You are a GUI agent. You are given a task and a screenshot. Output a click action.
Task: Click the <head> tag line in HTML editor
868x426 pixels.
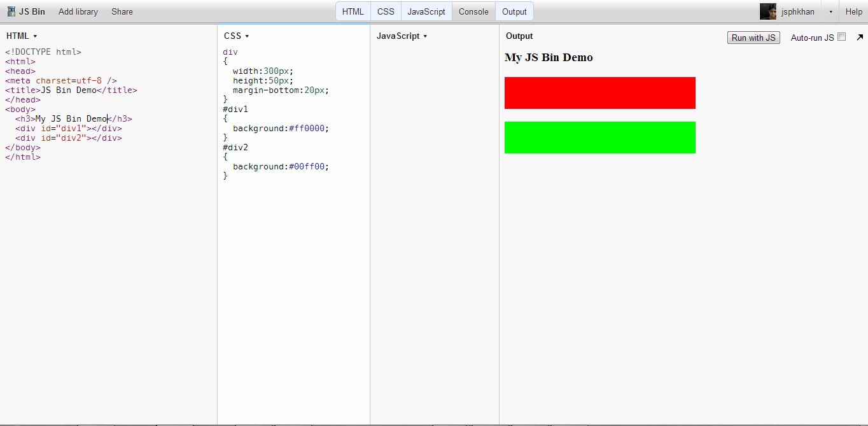click(x=20, y=71)
